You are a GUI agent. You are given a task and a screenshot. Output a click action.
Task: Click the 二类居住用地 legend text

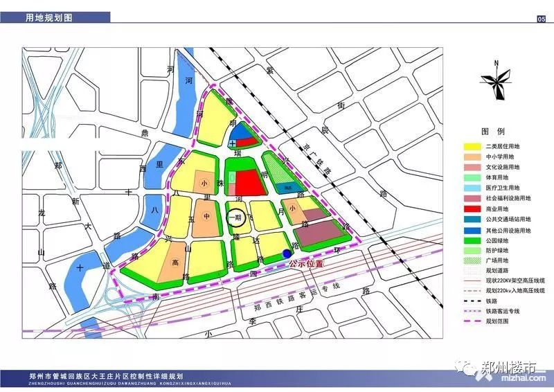point(503,146)
